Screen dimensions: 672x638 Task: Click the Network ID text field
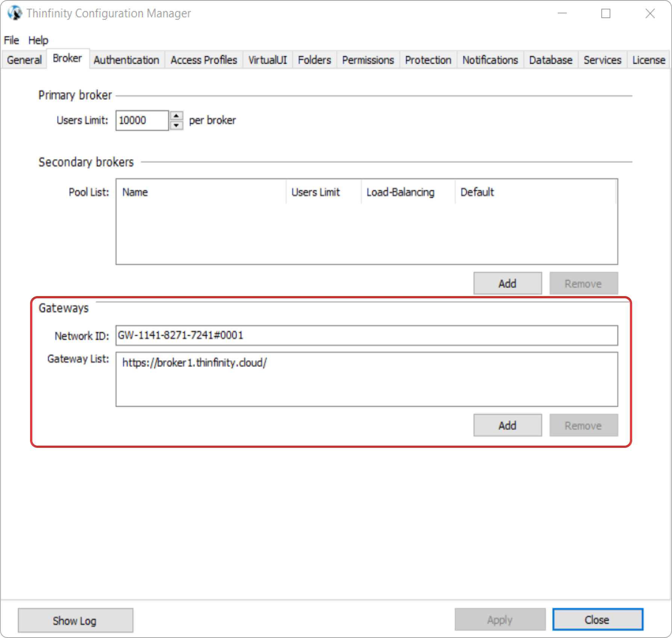click(366, 335)
